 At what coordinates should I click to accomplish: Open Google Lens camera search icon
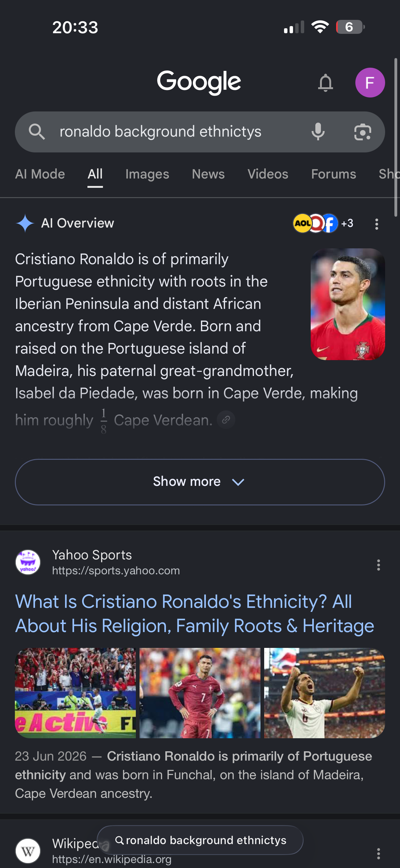(x=362, y=132)
